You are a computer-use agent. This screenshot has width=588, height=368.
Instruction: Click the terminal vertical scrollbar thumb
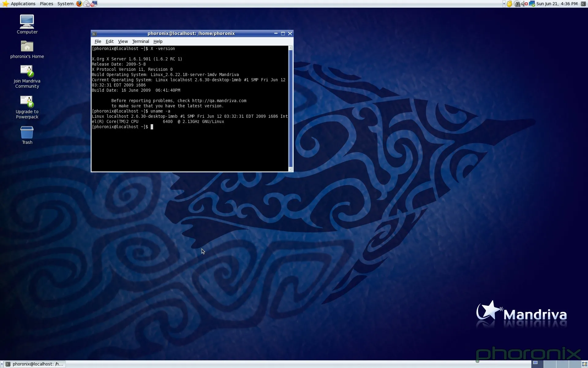pyautogui.click(x=291, y=109)
